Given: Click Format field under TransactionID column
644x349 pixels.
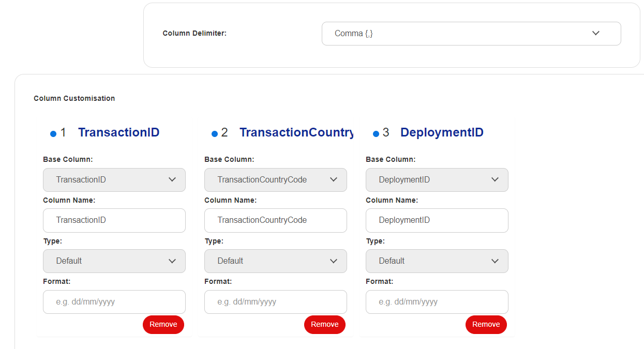Looking at the screenshot, I should (x=114, y=302).
